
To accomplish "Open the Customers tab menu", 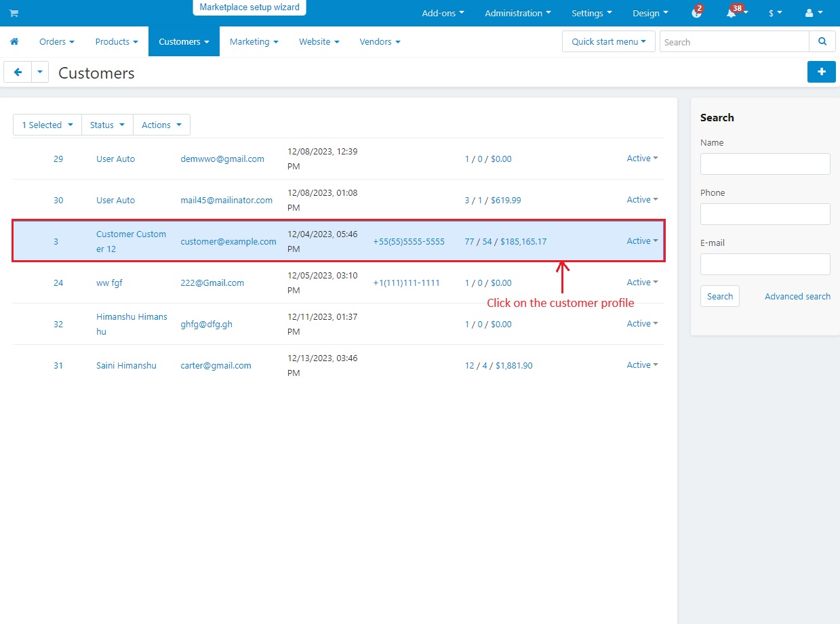I will tap(184, 41).
